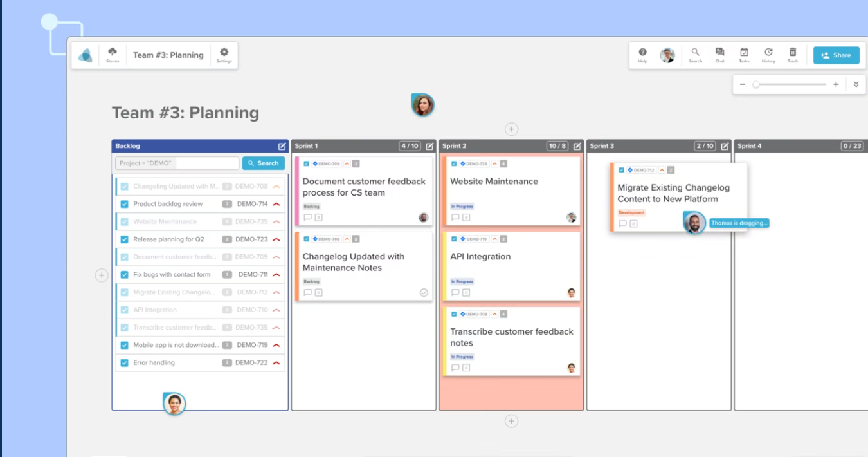Image resolution: width=868 pixels, height=457 pixels.
Task: Open comments on API Integration card
Action: point(455,293)
